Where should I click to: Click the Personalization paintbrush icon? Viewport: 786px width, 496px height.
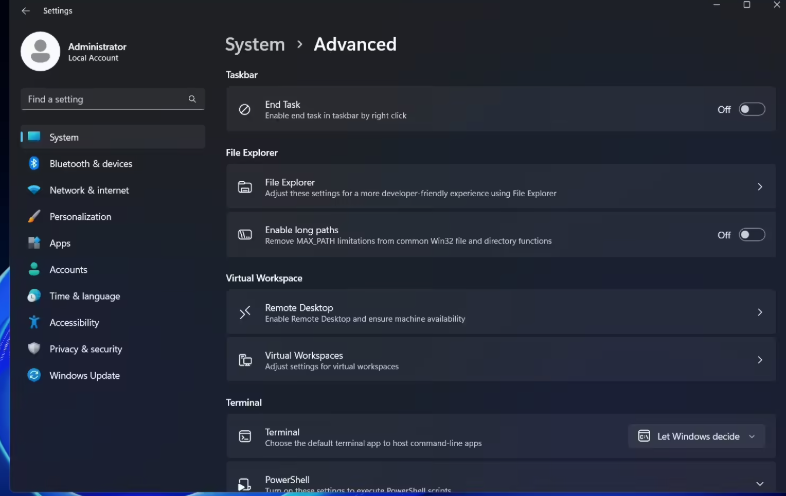(x=34, y=217)
